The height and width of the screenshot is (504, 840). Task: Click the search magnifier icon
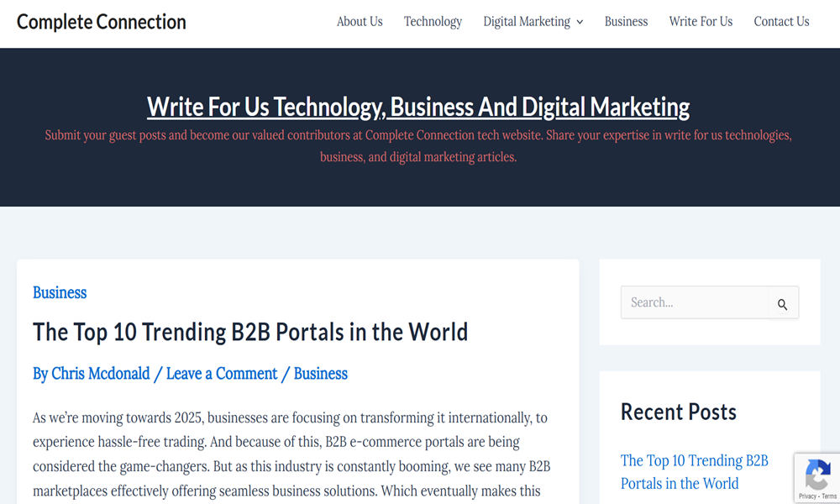(782, 304)
